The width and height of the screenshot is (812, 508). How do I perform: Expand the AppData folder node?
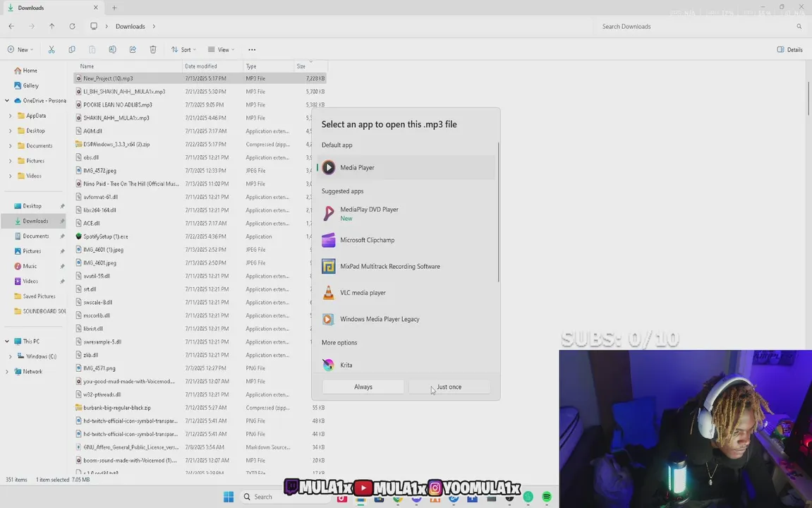pyautogui.click(x=11, y=116)
